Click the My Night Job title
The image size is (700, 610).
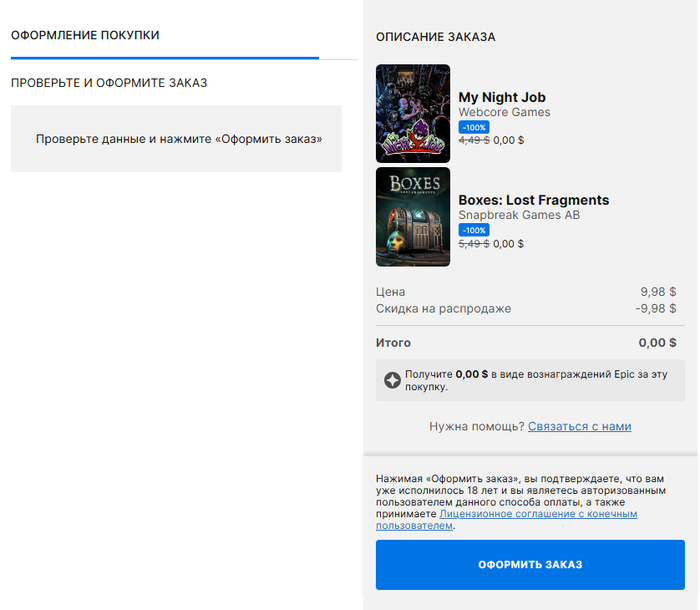point(502,98)
